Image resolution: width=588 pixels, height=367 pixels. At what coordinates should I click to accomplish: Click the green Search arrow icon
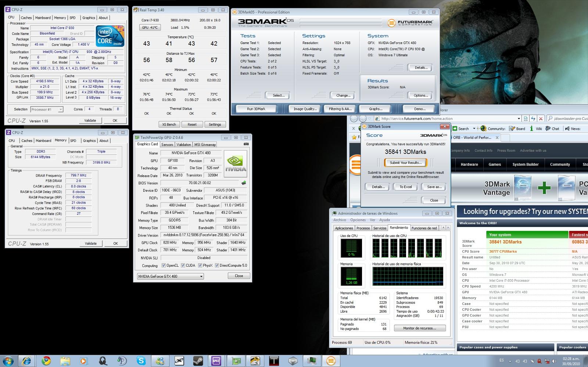455,129
